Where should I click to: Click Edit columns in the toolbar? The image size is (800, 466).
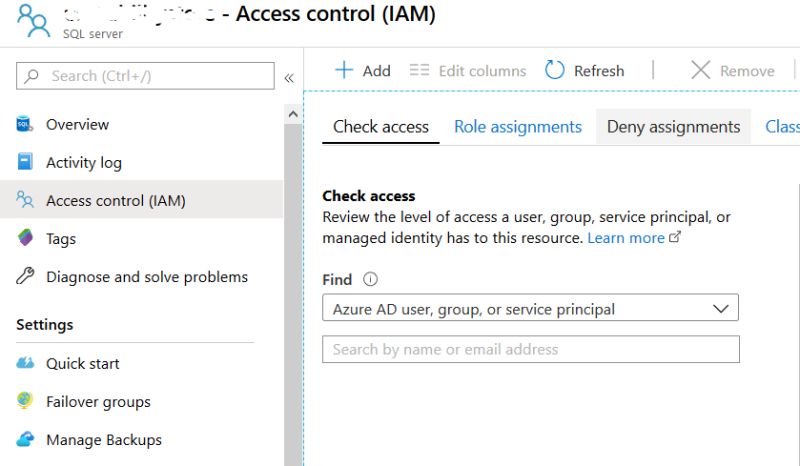(x=482, y=71)
